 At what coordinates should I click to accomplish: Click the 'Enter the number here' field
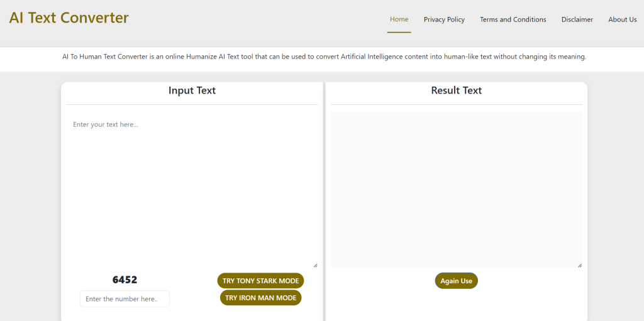click(125, 299)
